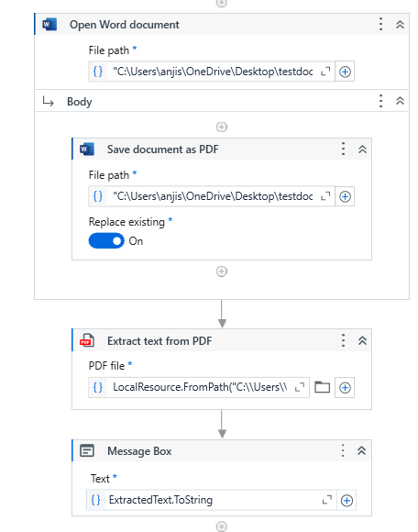The width and height of the screenshot is (418, 532).
Task: Open plus menu beside PDF file field
Action: point(345,387)
